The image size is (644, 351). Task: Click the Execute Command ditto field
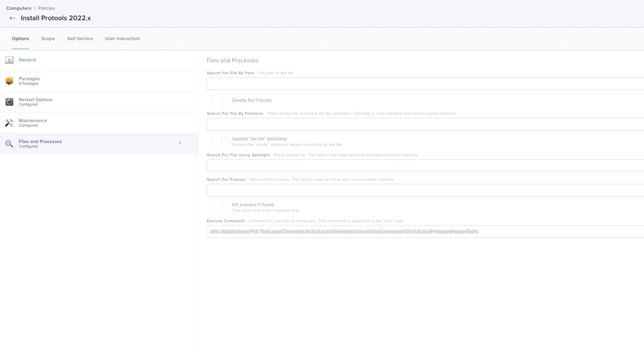click(x=425, y=232)
